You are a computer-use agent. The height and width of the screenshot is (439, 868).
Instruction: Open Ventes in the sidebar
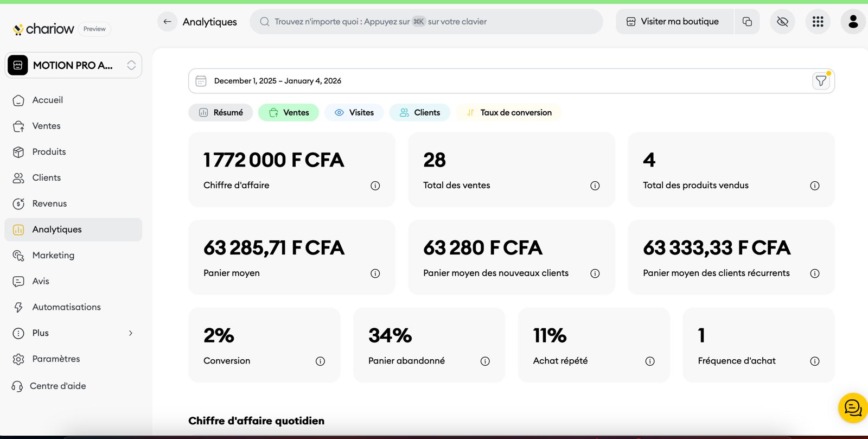[x=73, y=126]
